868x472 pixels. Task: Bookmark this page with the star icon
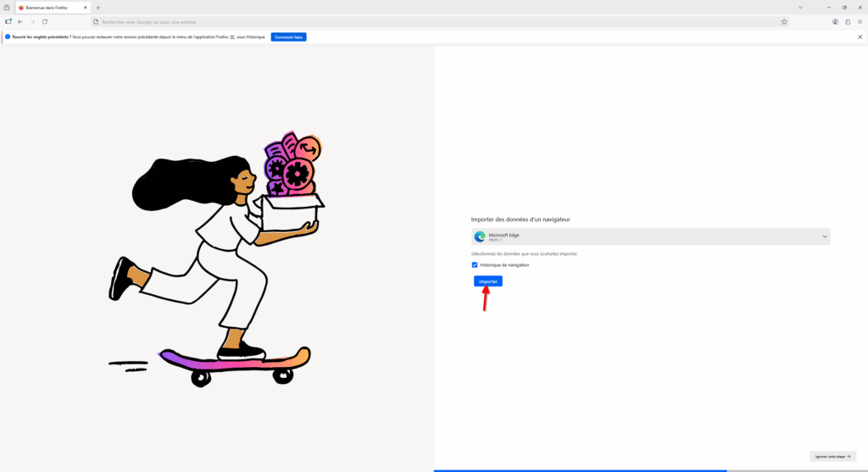(784, 21)
